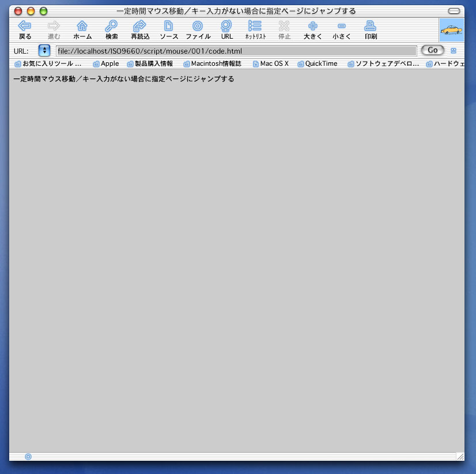Image resolution: width=476 pixels, height=474 pixels.
Task: Click the 進む forward arrow button
Action: pos(54,30)
